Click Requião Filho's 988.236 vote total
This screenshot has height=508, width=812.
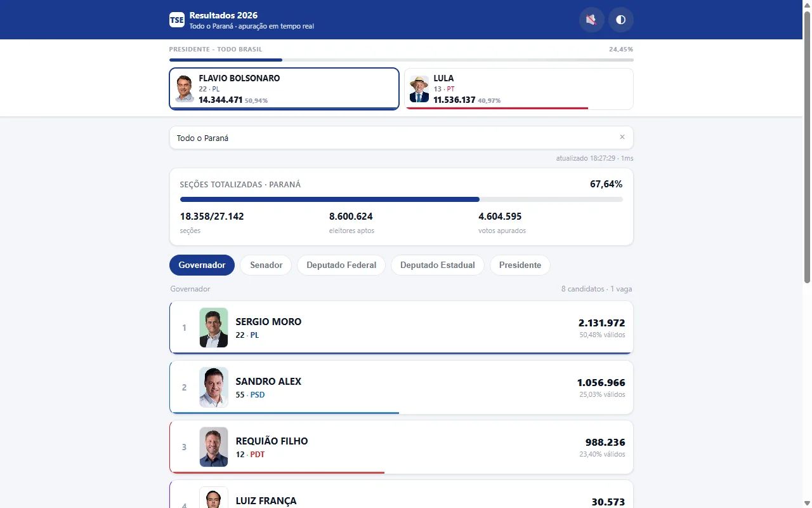pyautogui.click(x=605, y=443)
